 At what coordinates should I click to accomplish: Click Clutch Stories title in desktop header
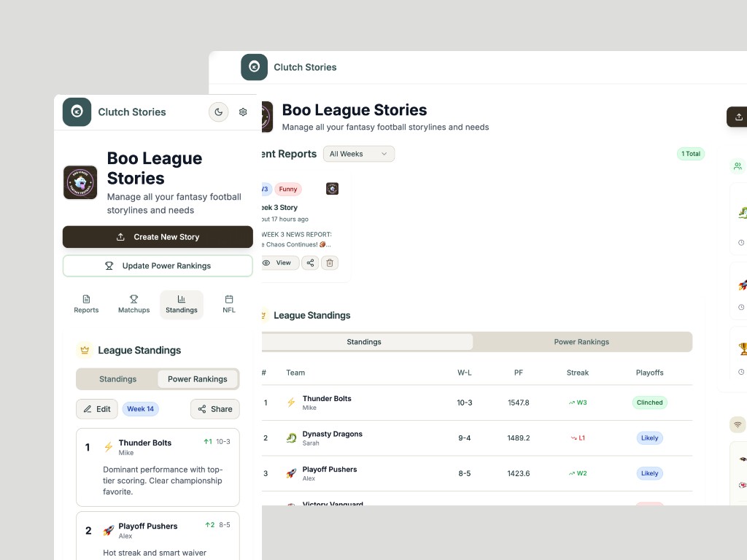pos(305,67)
